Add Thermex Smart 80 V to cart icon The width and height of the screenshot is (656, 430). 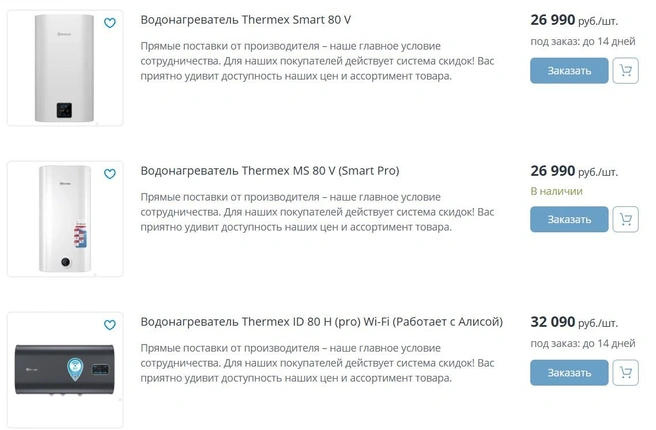coord(625,71)
